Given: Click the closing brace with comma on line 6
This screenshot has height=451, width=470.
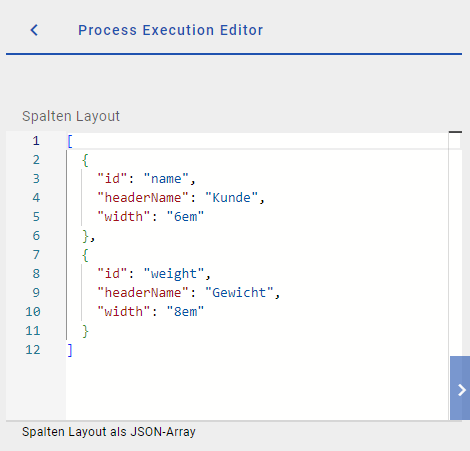Looking at the screenshot, I should click(88, 236).
